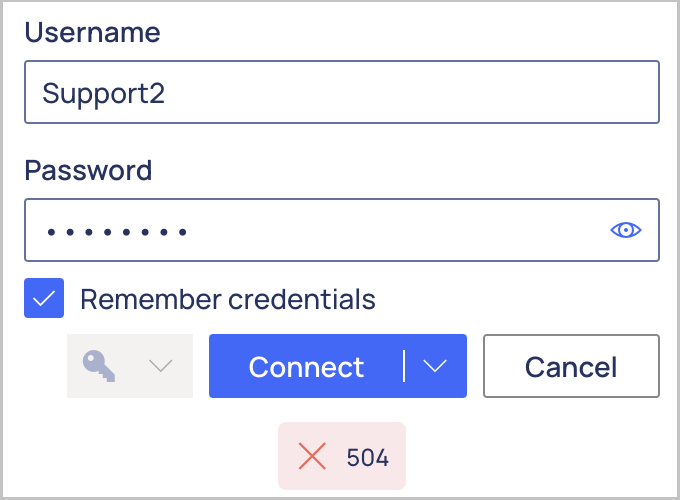Click the Connect button
This screenshot has width=680, height=500.
306,366
